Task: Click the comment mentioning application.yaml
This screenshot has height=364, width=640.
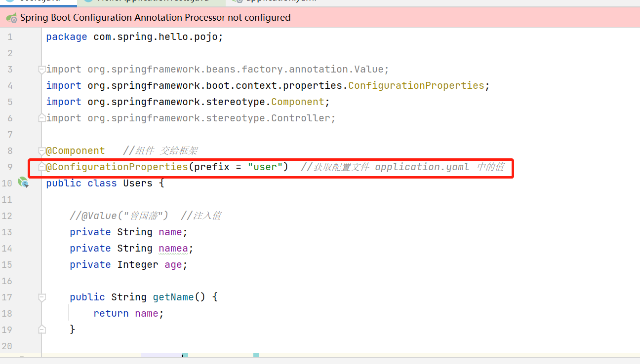Action: 402,167
